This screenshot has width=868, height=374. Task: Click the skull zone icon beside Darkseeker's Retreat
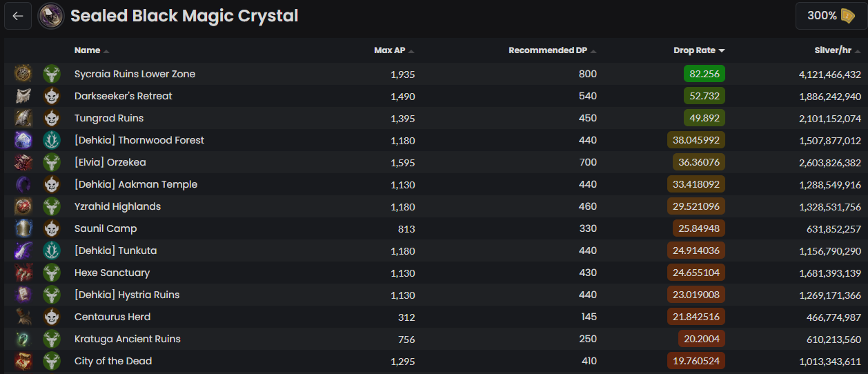coord(51,96)
